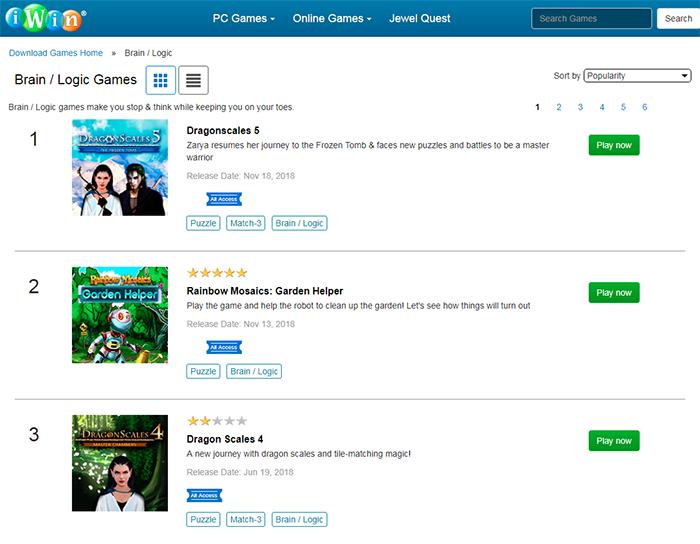Select Puzzle tag under Dragon Scales 4

(203, 519)
